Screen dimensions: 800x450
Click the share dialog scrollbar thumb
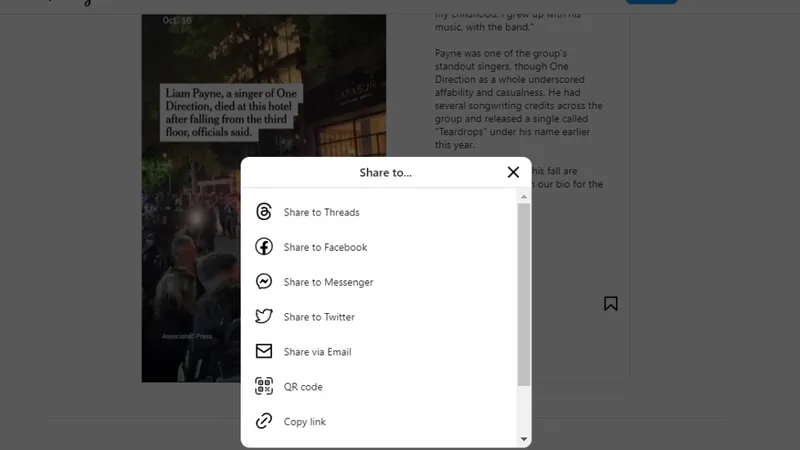(x=524, y=294)
